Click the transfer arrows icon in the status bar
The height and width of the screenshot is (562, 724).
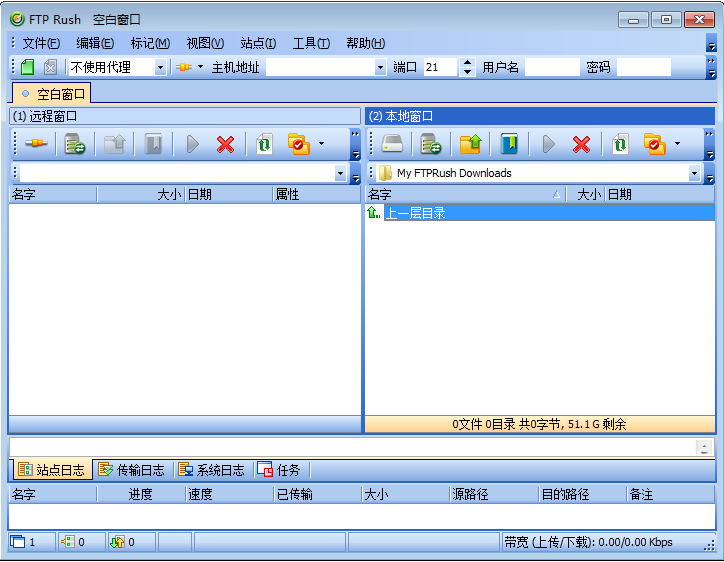click(x=117, y=542)
